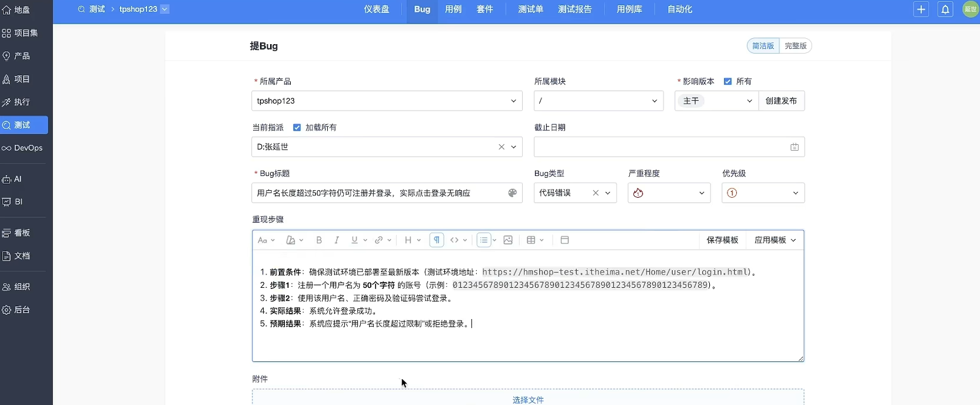Click the 创建发布 button
This screenshot has width=980, height=405.
[x=781, y=101]
